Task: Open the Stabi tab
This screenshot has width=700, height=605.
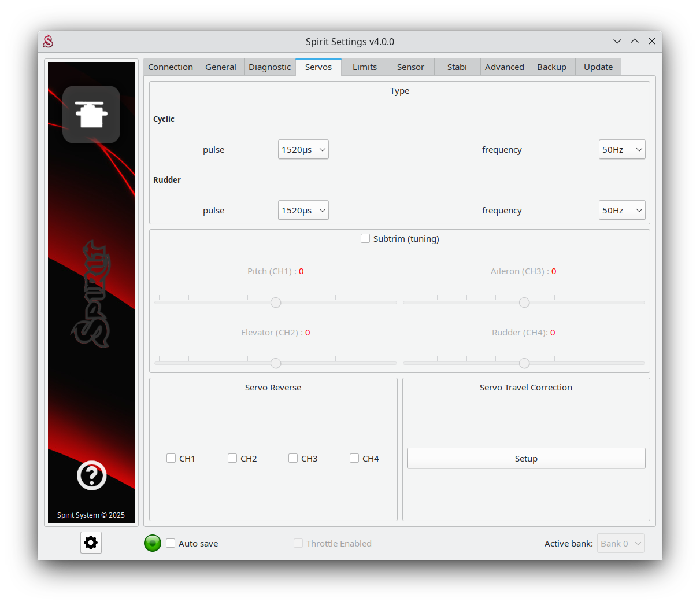Action: [x=457, y=67]
